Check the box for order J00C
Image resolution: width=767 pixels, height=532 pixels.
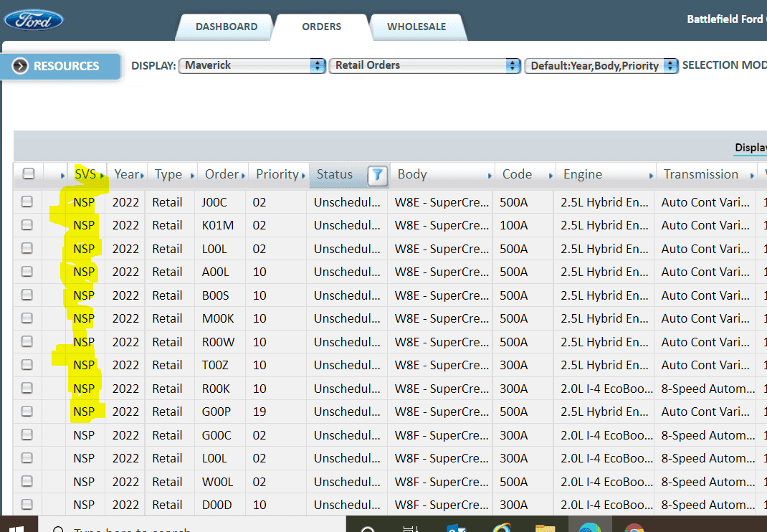tap(27, 201)
